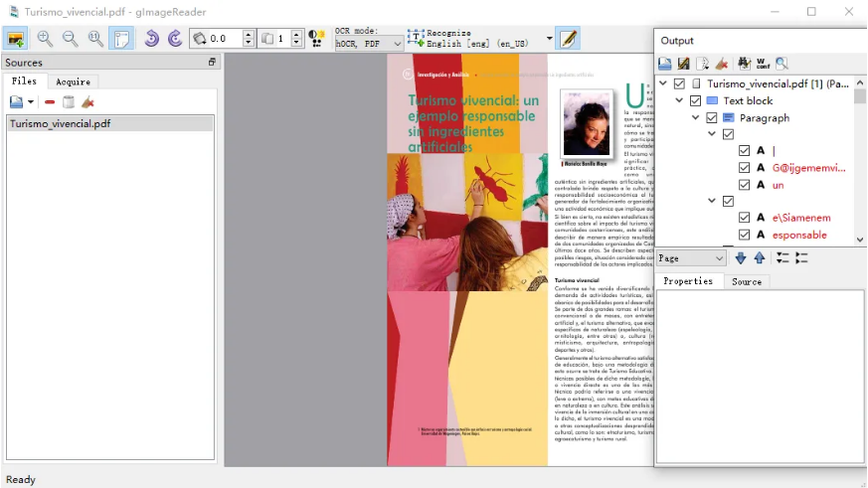Remove selected source with red minus icon

coord(50,101)
